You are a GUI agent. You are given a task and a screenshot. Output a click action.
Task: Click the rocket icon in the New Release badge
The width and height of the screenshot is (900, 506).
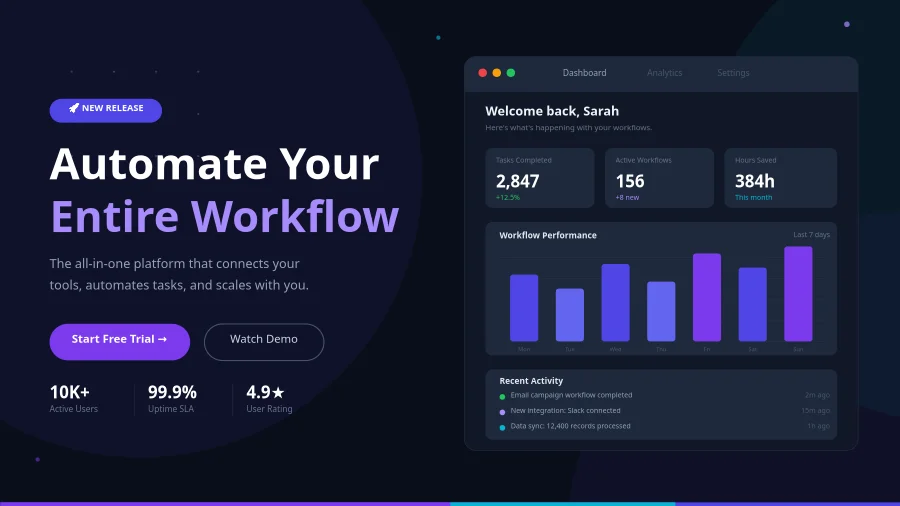click(x=74, y=108)
